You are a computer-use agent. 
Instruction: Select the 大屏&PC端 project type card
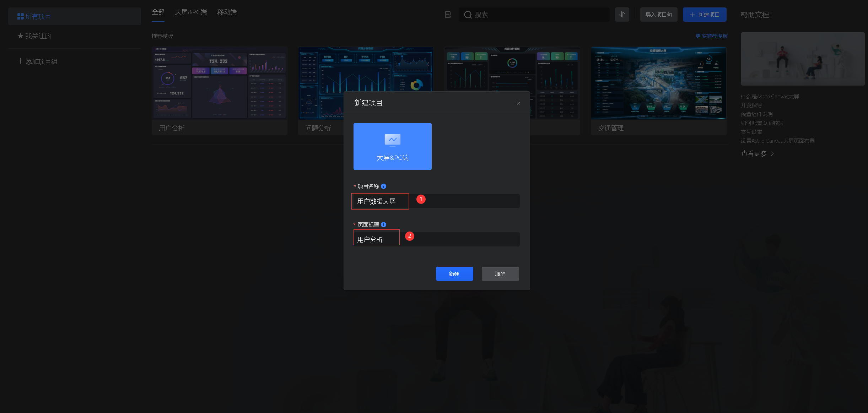pos(392,146)
